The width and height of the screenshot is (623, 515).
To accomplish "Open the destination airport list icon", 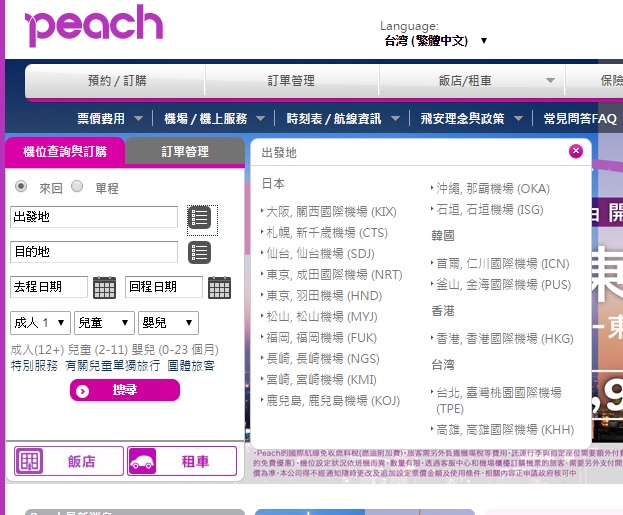I will click(x=199, y=252).
